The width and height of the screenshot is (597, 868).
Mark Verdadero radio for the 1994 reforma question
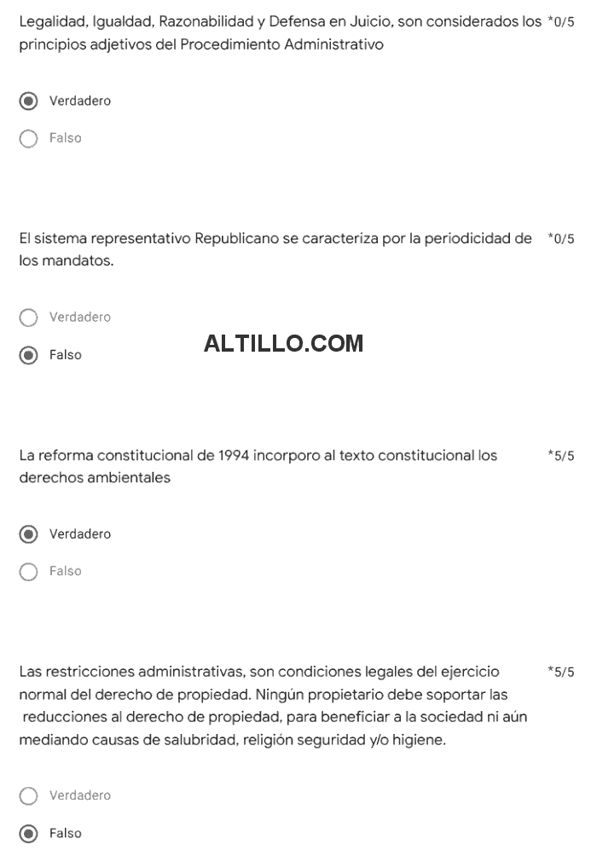(29, 534)
